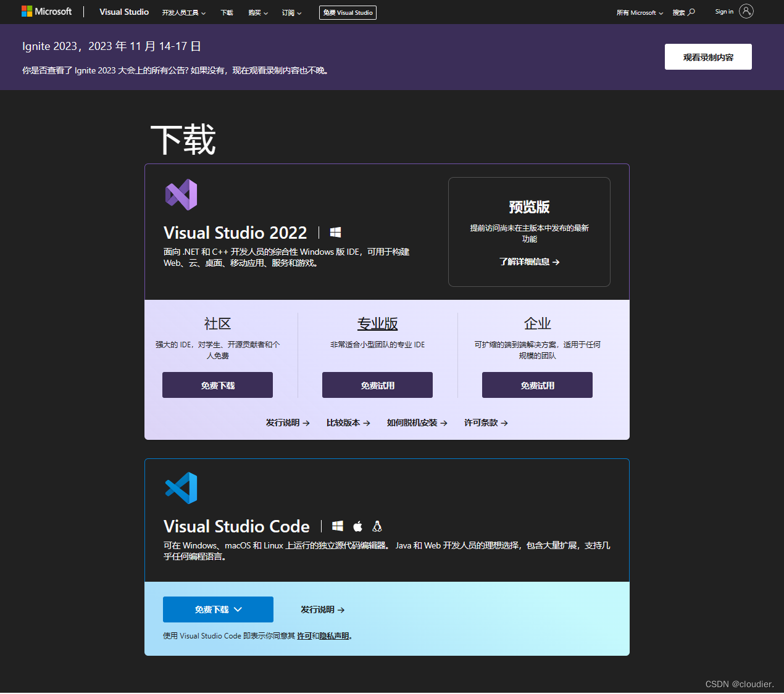Expand the 所有 Microsoft menu
The width and height of the screenshot is (784, 694).
(x=640, y=13)
